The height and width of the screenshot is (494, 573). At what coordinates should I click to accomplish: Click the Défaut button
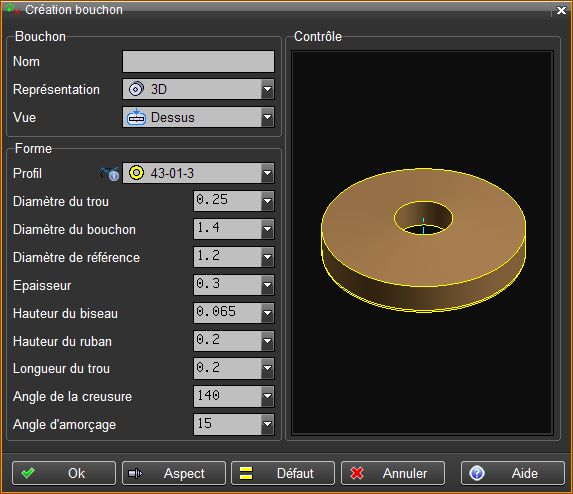pyautogui.click(x=283, y=473)
